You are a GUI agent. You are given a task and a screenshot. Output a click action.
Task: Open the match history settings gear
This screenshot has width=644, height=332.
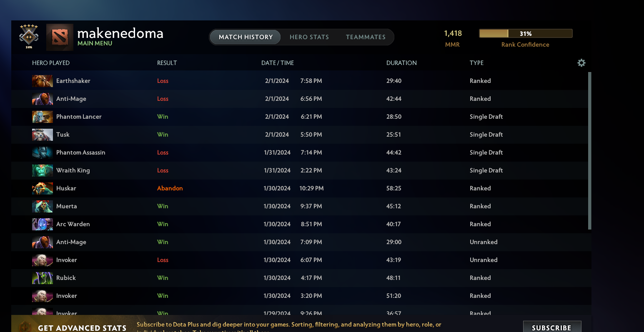click(581, 62)
